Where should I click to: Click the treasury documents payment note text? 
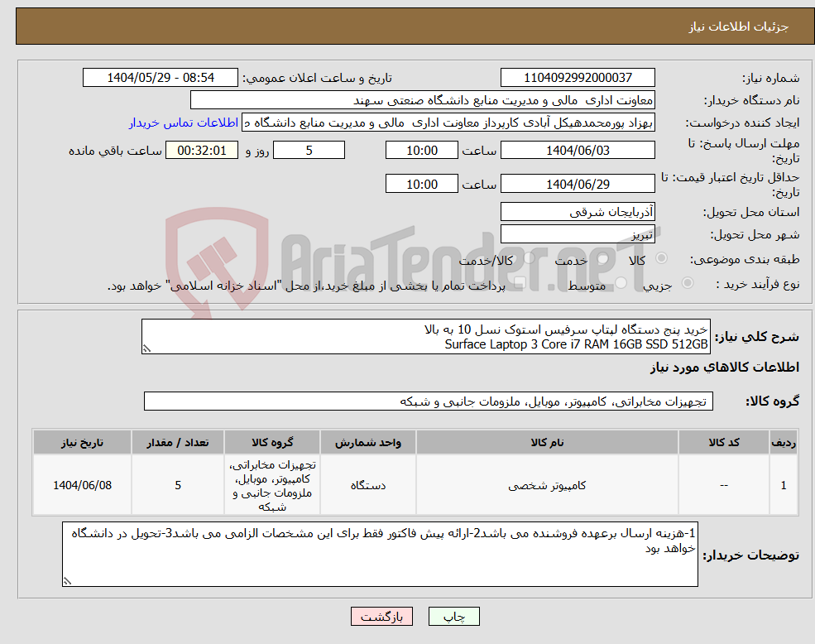306,286
